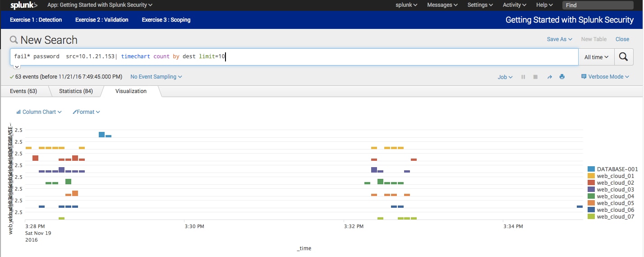The image size is (644, 257).
Task: Click the web_cloud_01 legend swatch
Action: [x=591, y=176]
